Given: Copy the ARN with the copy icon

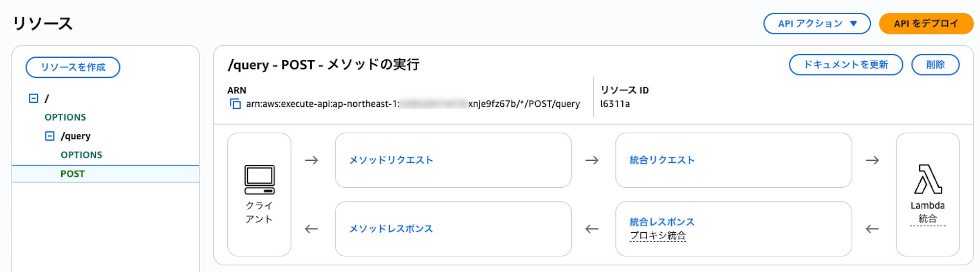Looking at the screenshot, I should (x=236, y=104).
